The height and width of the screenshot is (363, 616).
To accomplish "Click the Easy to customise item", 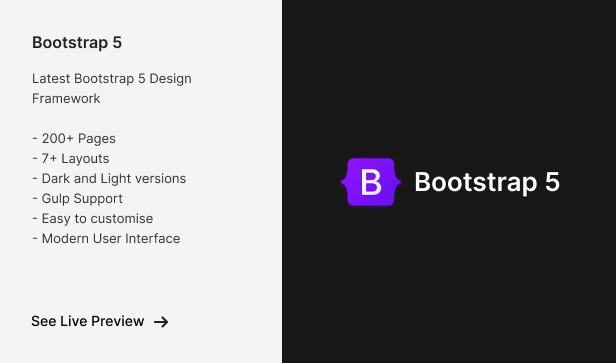I will [x=93, y=218].
